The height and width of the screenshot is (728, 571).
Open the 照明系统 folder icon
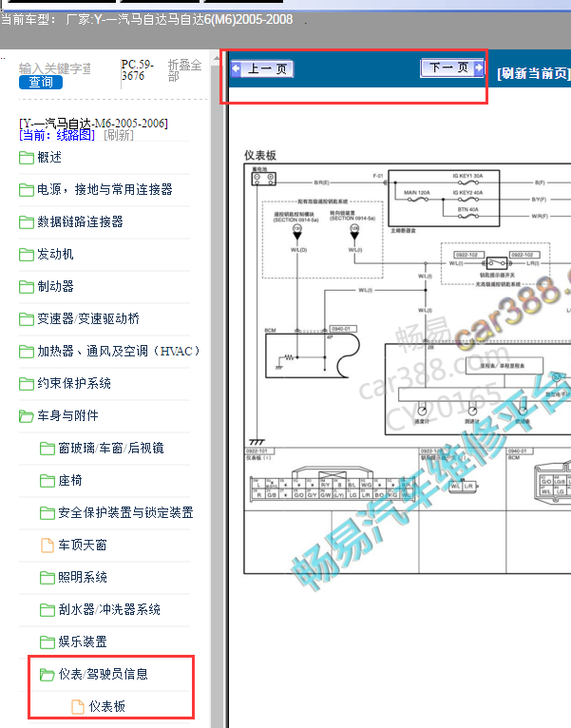tap(47, 578)
